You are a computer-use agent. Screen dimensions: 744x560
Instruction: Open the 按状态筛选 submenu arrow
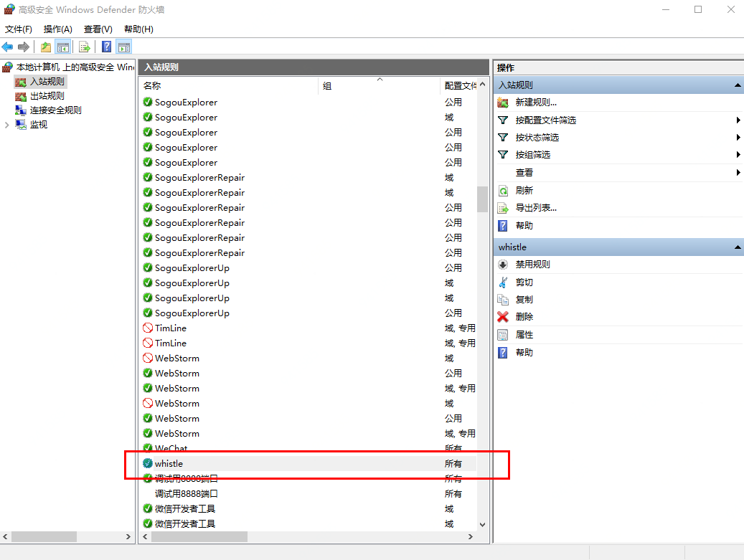[x=738, y=138]
